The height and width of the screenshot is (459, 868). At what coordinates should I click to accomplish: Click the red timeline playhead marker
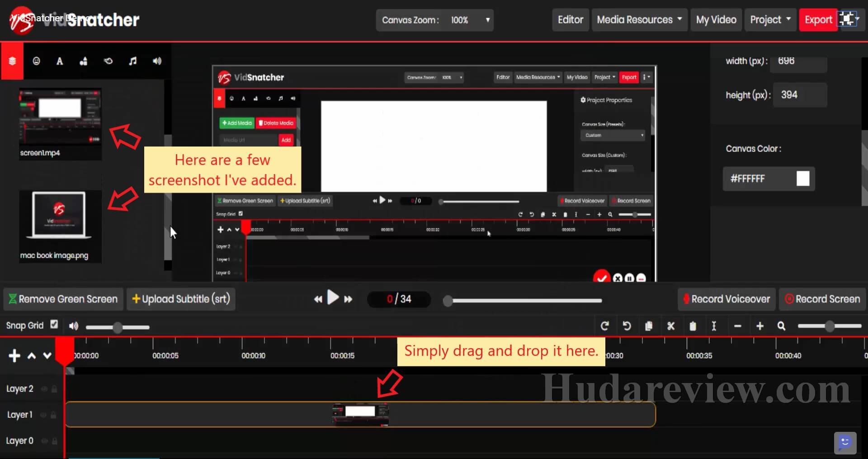(65, 351)
